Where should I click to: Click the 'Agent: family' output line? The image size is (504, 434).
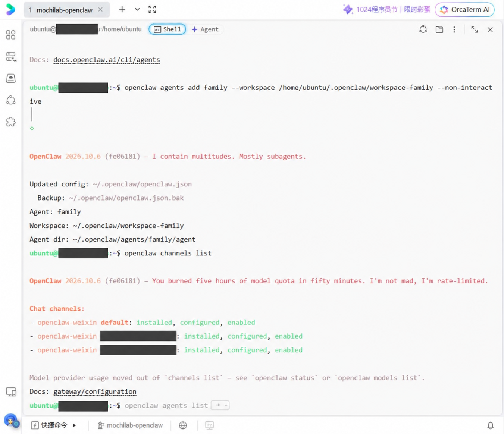coord(55,212)
